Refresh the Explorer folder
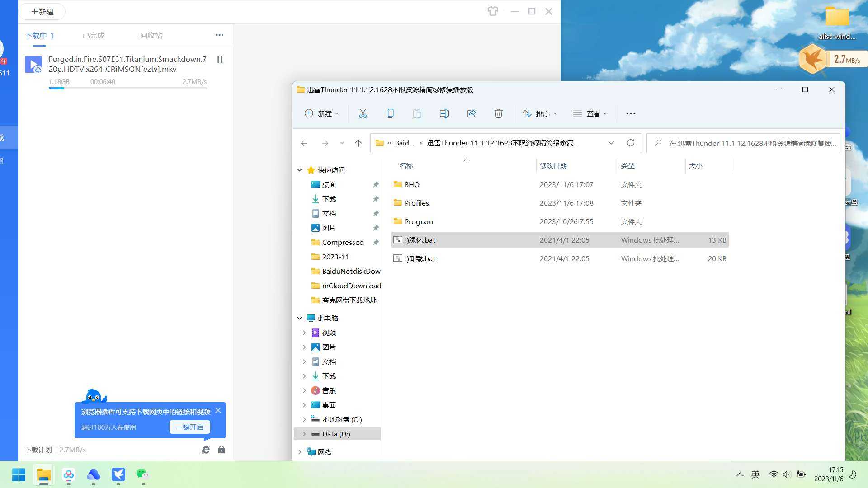 (x=630, y=143)
